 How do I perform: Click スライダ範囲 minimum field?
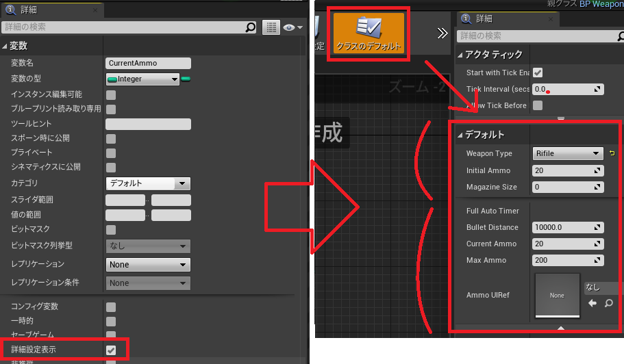[125, 200]
